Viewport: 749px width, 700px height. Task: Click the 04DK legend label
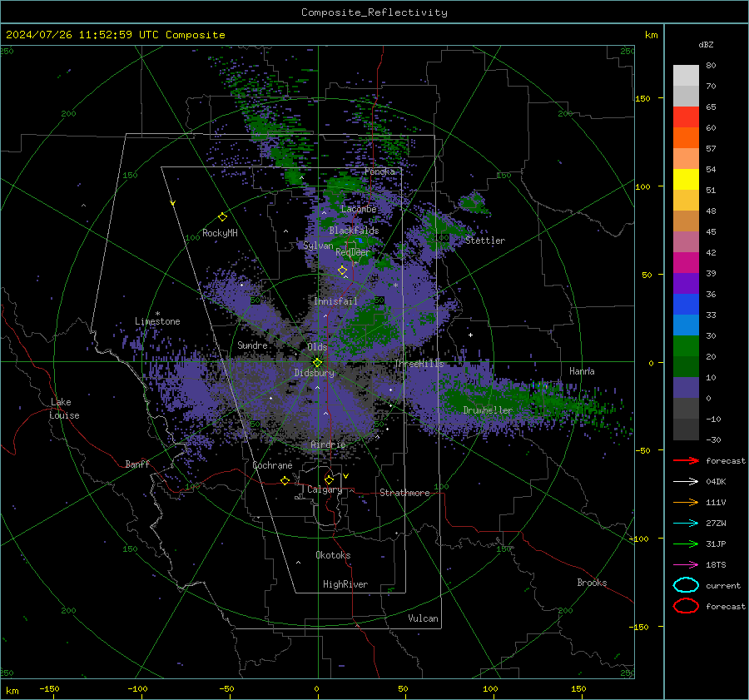point(716,482)
